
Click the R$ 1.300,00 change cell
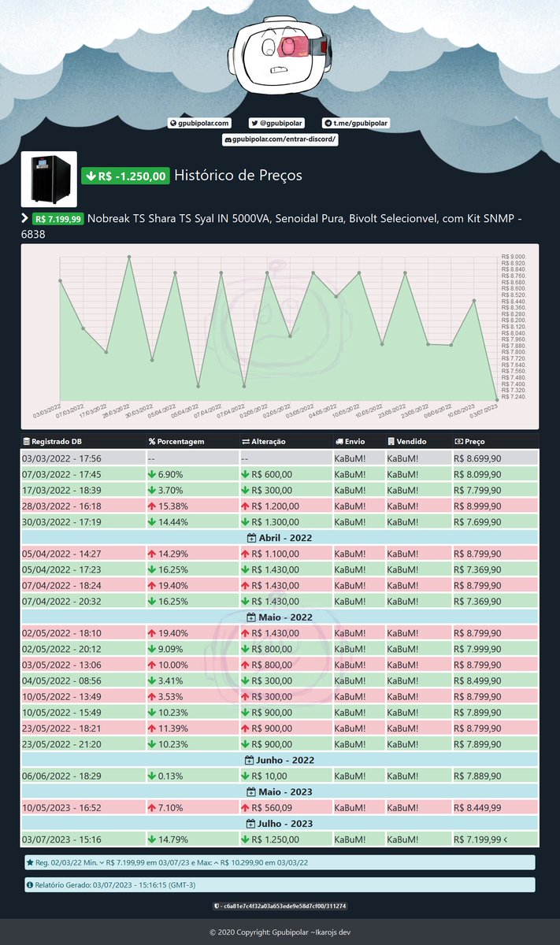[x=285, y=521]
